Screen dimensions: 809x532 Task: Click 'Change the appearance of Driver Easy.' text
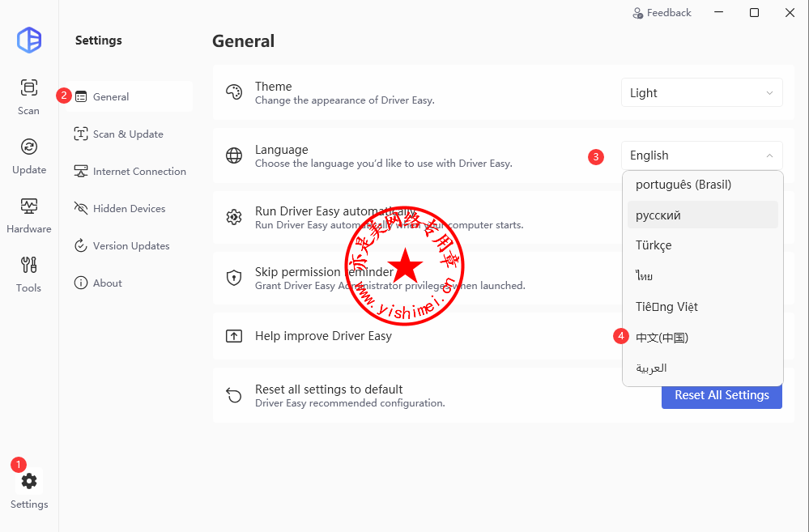(345, 100)
